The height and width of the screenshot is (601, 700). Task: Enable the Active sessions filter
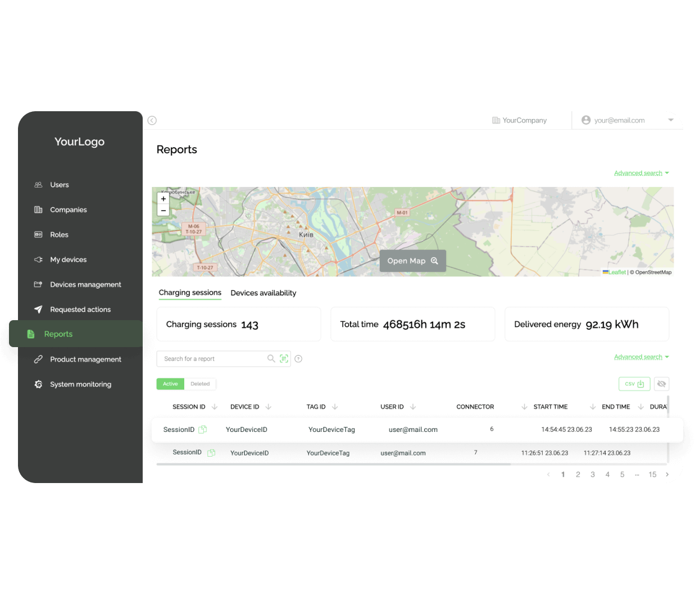170,384
